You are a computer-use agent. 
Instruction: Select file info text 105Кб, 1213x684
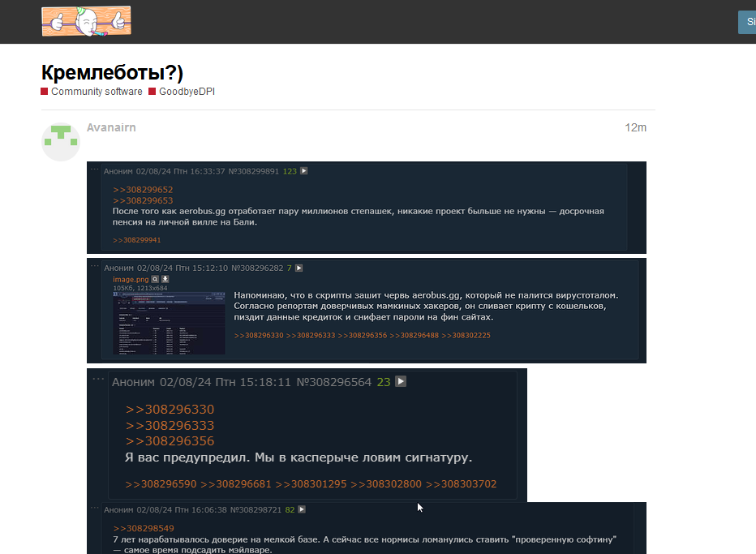point(140,288)
